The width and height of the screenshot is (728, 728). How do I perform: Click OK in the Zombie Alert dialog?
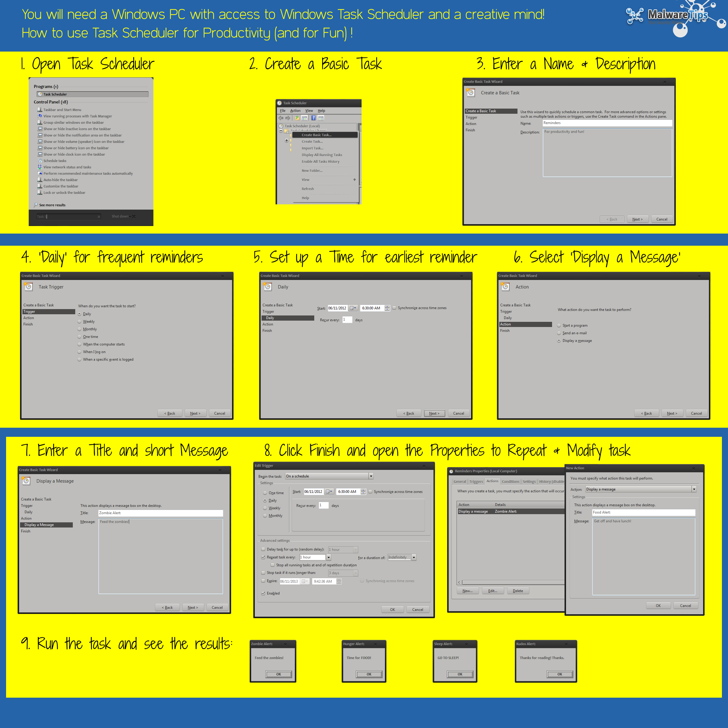pyautogui.click(x=278, y=674)
